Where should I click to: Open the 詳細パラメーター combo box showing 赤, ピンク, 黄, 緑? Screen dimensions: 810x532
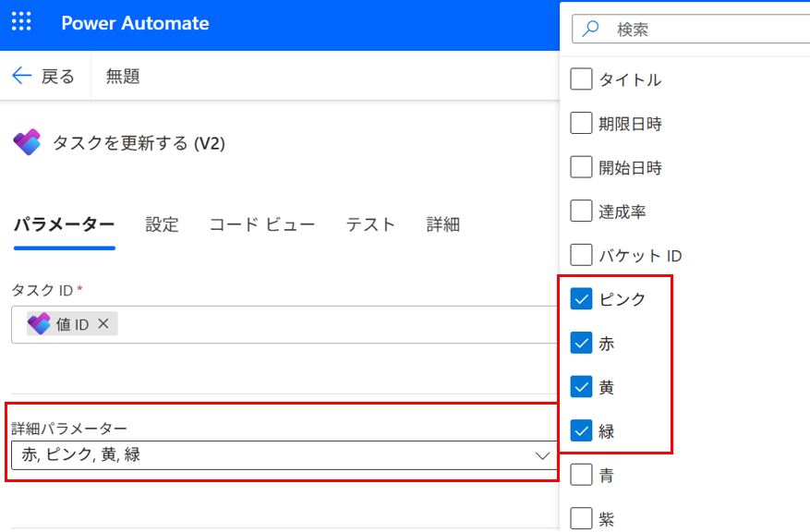[x=284, y=455]
